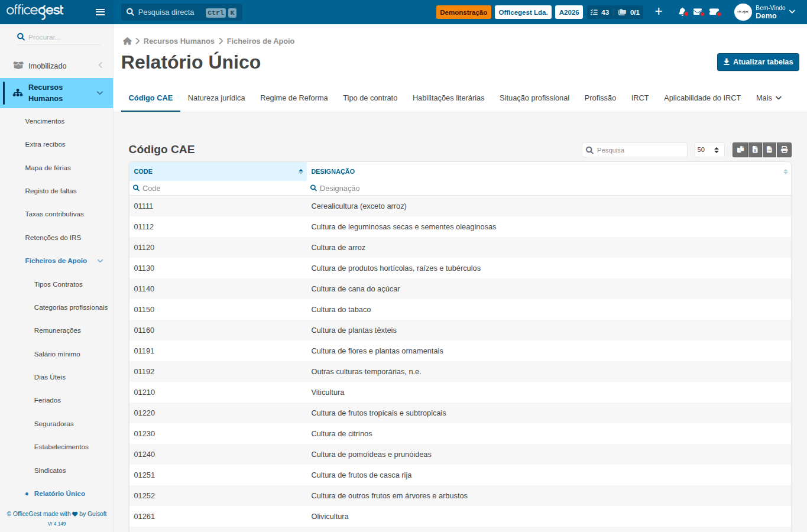Click the sidebar Procurar search field
807x532 pixels.
(x=57, y=37)
